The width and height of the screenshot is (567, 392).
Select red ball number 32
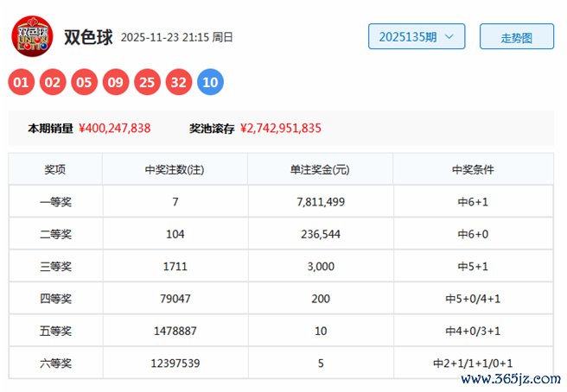coord(178,83)
